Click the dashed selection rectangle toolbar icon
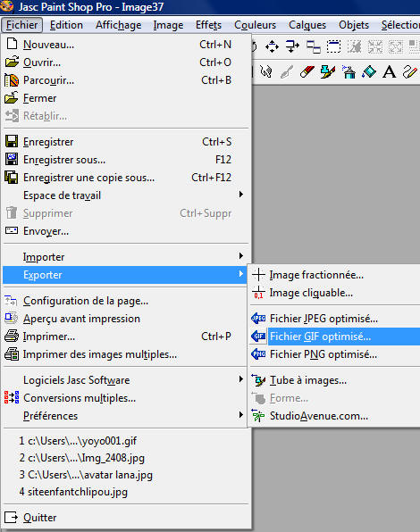 coord(333,46)
